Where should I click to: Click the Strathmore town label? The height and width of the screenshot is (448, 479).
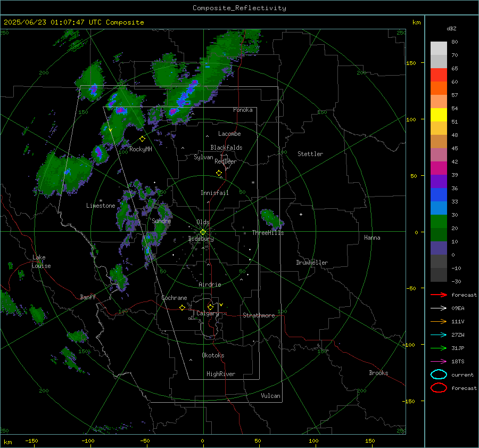[x=259, y=315]
